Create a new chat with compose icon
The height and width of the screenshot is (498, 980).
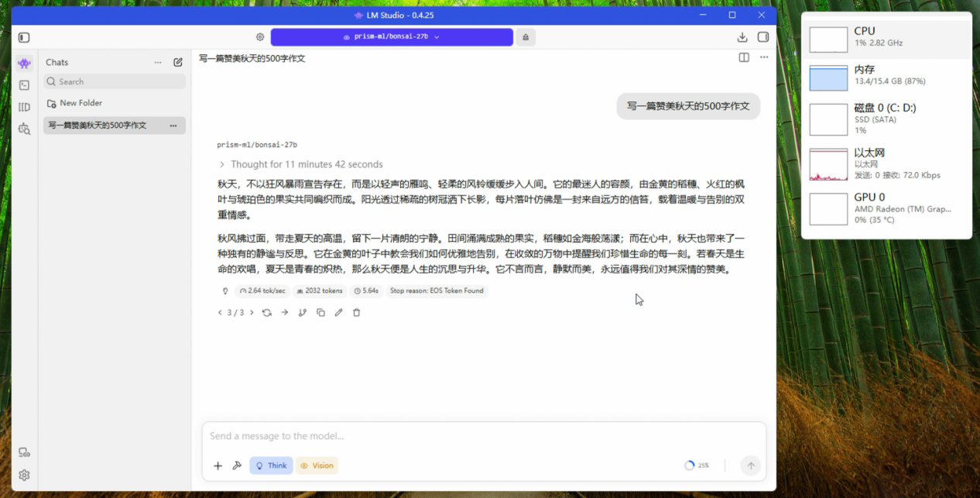[178, 62]
